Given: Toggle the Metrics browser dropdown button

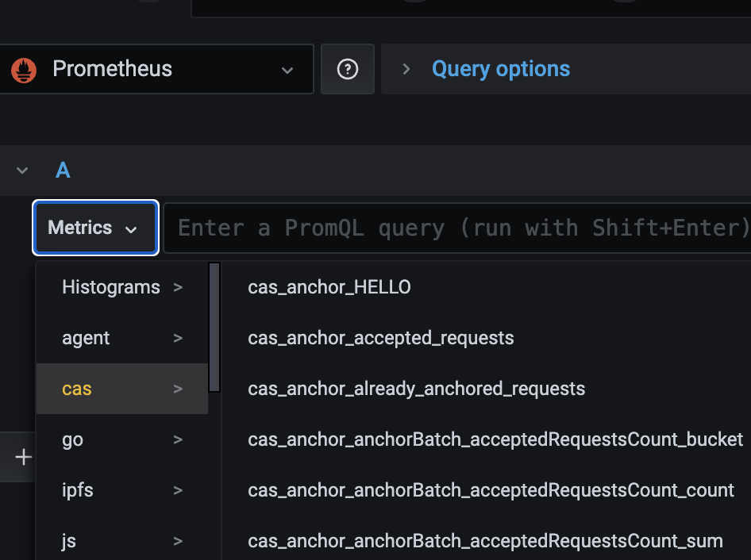Looking at the screenshot, I should [95, 228].
